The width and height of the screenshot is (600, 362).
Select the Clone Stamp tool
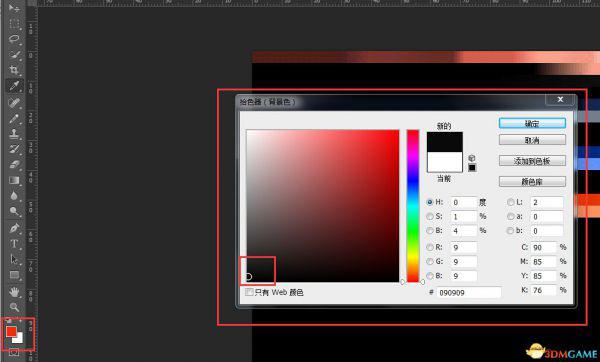15,133
